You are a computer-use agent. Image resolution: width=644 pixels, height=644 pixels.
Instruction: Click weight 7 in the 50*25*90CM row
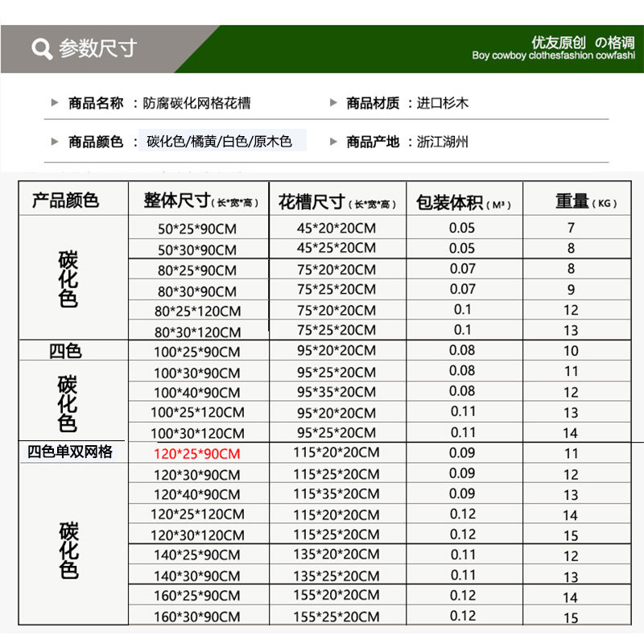click(x=571, y=228)
